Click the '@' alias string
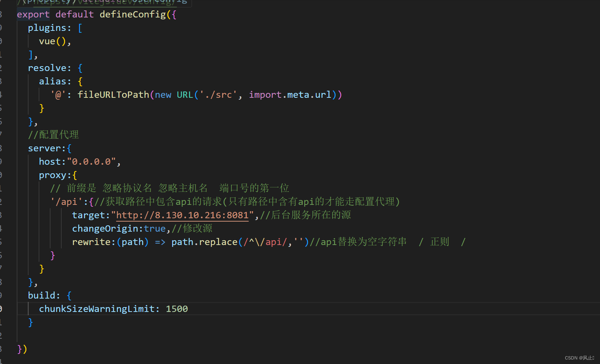 pyautogui.click(x=58, y=94)
